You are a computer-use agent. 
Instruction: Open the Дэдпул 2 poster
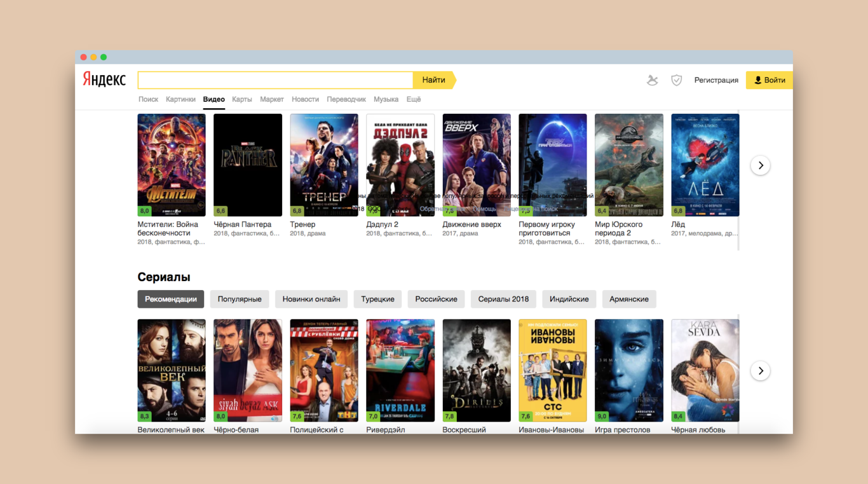point(400,165)
